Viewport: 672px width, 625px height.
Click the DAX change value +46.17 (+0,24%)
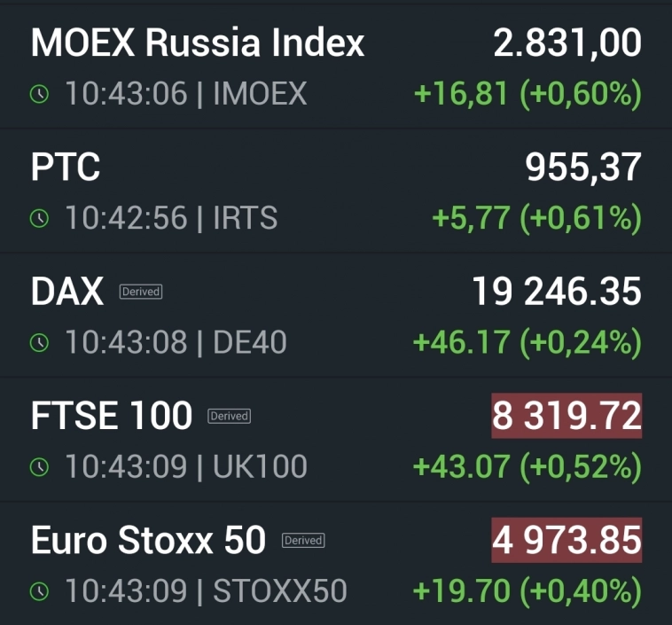(527, 343)
